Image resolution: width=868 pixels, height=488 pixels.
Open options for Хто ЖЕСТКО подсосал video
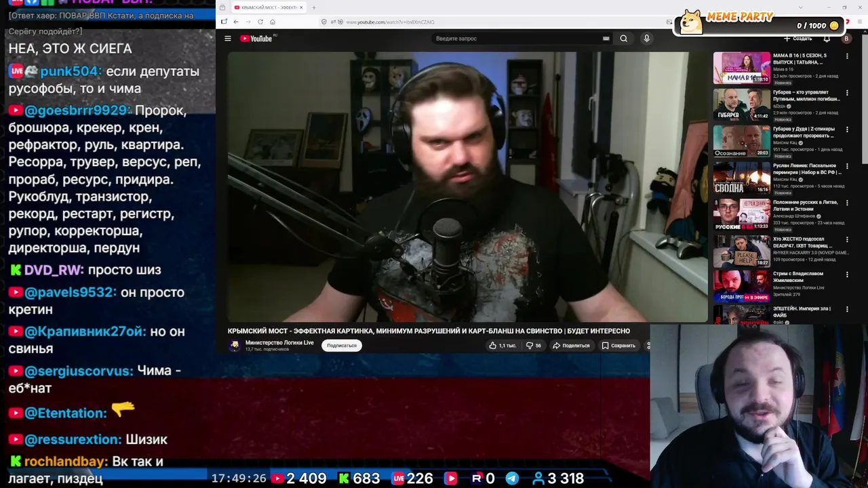847,239
